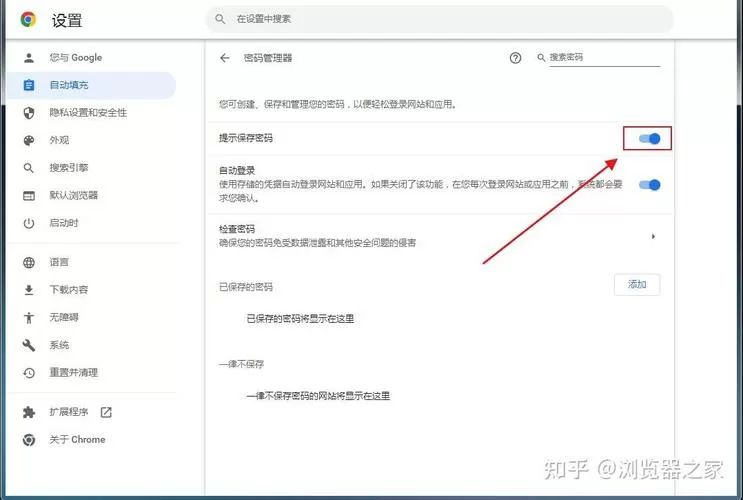The height and width of the screenshot is (500, 743).
Task: Click the 添加 button for saved passwords
Action: pos(637,284)
